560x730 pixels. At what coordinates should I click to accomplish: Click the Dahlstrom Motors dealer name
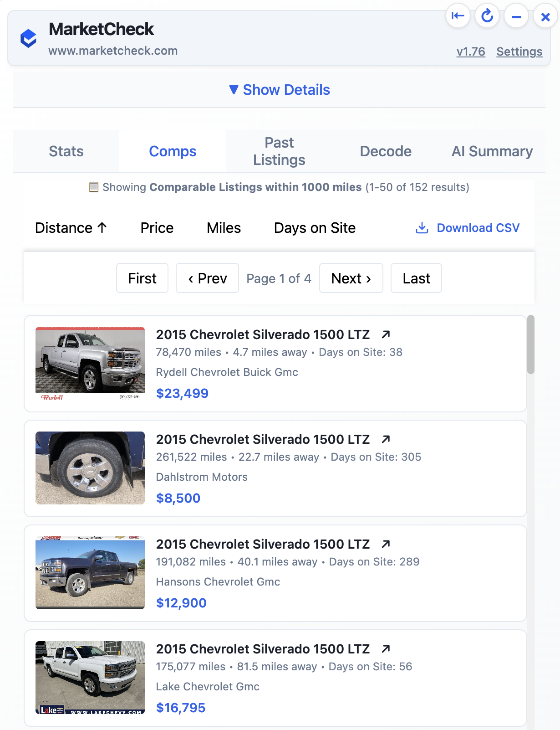(x=202, y=477)
